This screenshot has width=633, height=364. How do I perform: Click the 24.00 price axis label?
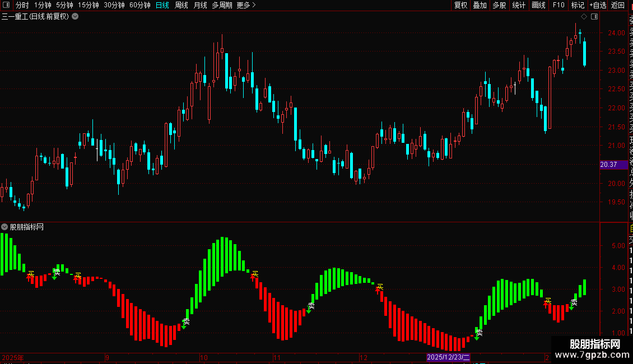[x=616, y=33]
